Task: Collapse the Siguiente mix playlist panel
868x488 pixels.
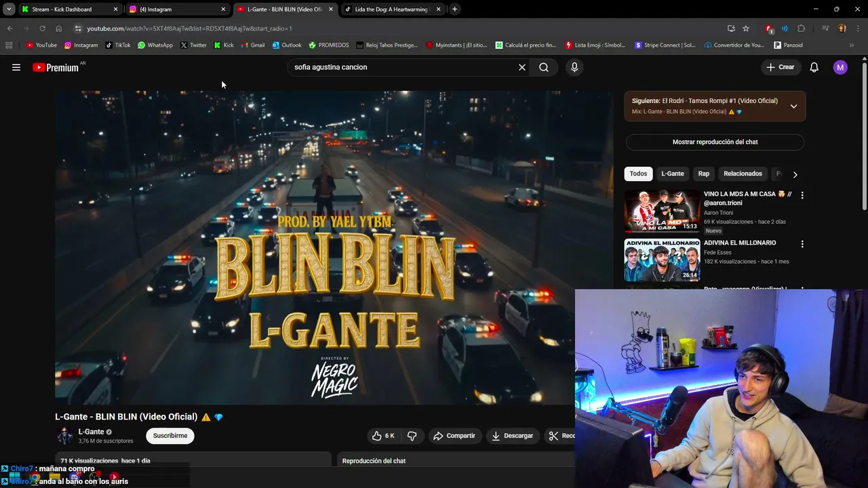Action: 793,106
